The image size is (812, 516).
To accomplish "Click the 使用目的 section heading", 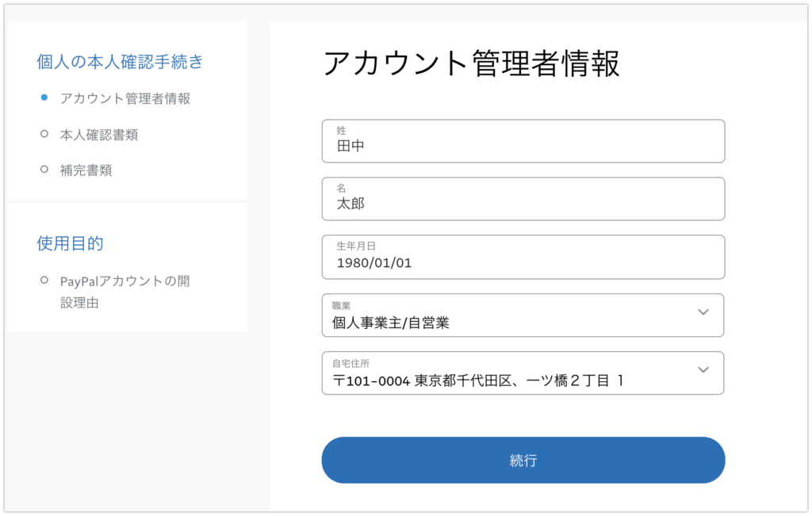I will coord(70,243).
